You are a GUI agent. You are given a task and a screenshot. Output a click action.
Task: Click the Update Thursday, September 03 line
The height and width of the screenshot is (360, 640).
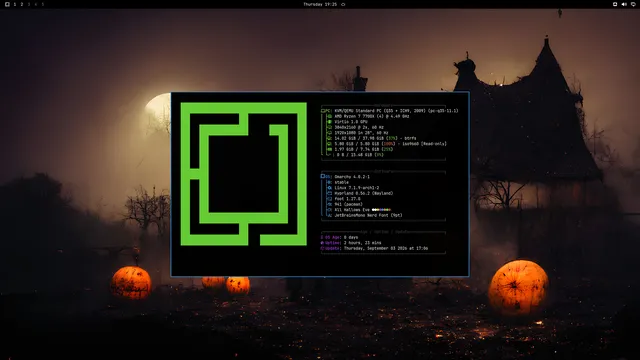[x=374, y=248]
